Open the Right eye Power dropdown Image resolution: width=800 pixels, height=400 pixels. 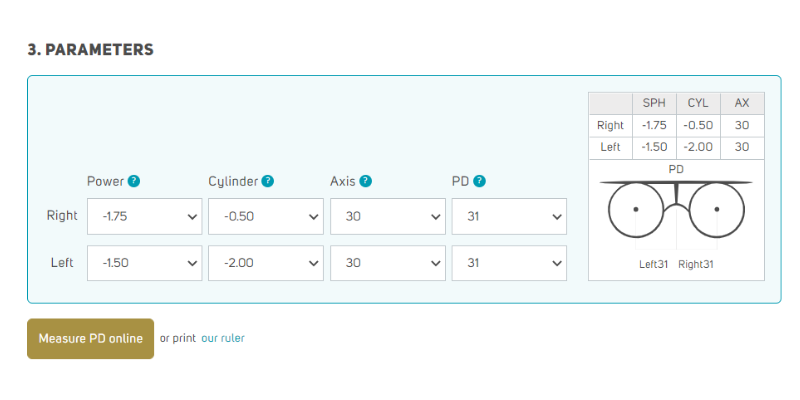(x=144, y=216)
